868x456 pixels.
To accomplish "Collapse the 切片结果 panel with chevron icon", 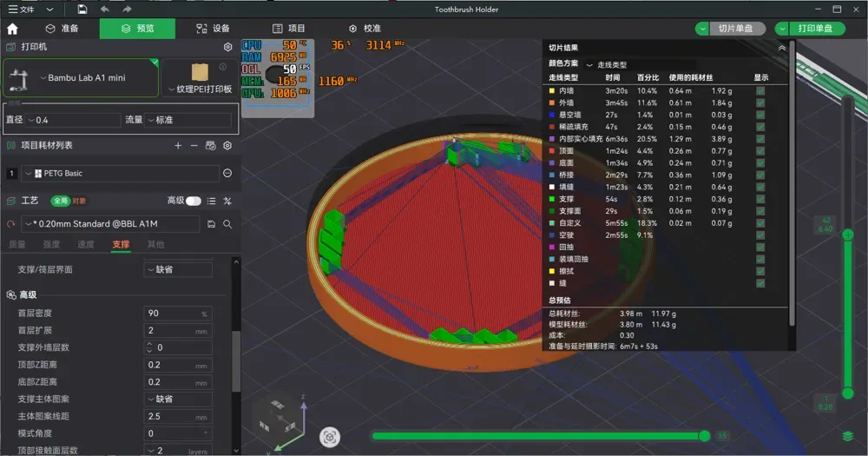I will [782, 48].
